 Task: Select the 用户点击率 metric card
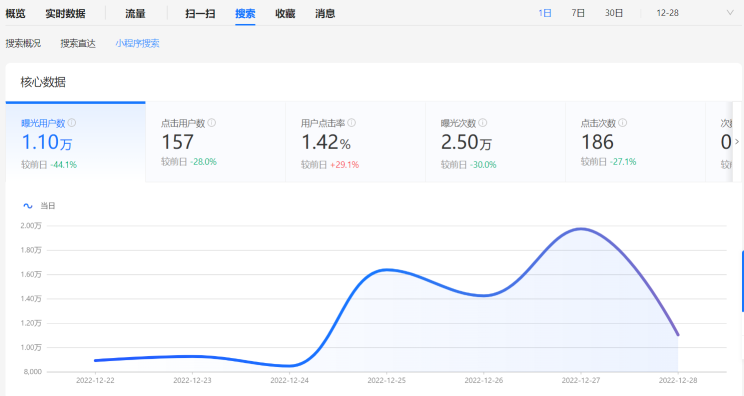coord(355,142)
